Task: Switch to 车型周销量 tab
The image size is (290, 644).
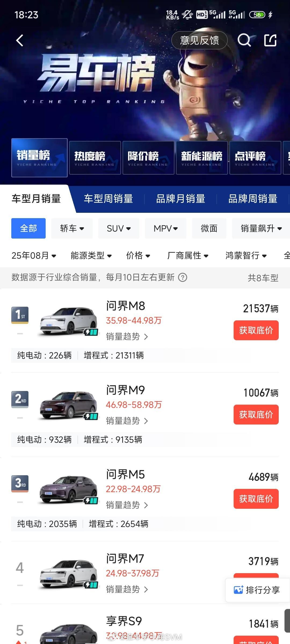Action: click(x=108, y=199)
